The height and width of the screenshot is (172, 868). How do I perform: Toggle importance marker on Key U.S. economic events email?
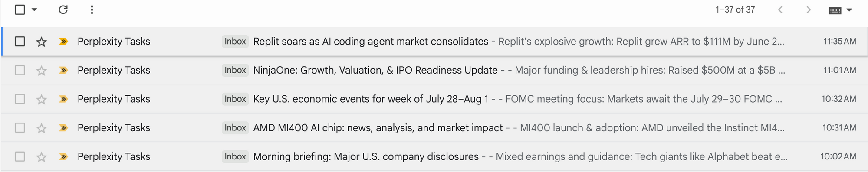pyautogui.click(x=63, y=99)
